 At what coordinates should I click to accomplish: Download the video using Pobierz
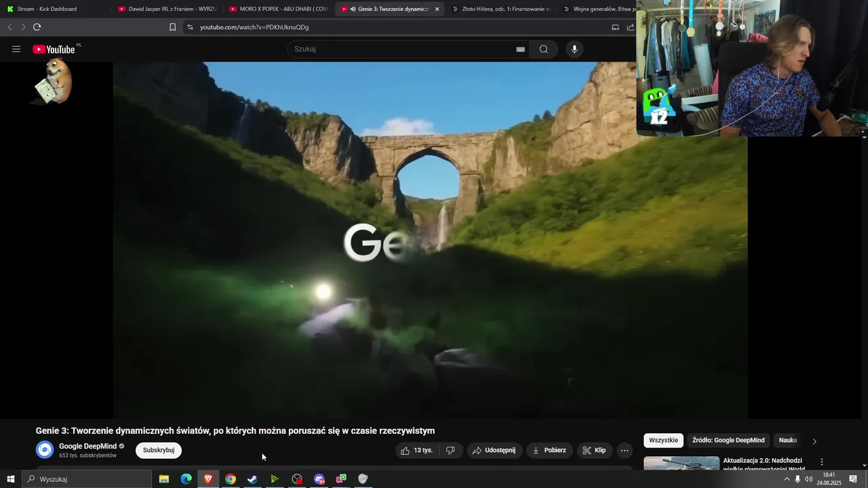[x=549, y=450]
